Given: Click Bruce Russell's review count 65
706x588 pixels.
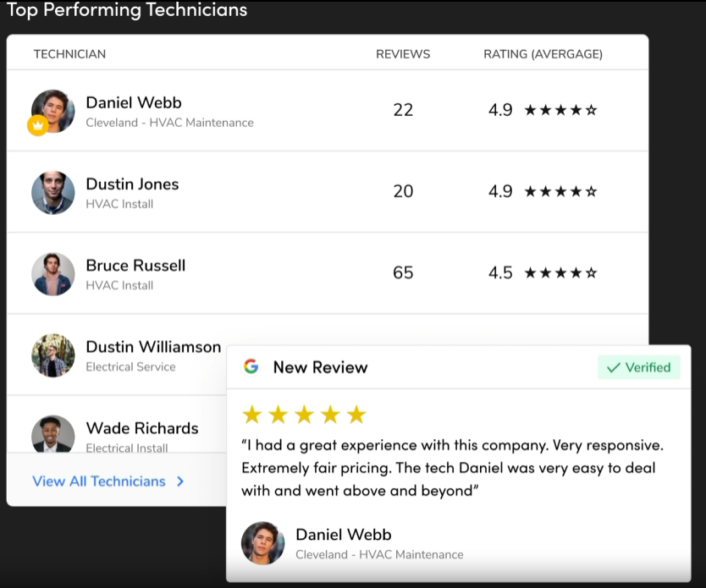Looking at the screenshot, I should (403, 272).
